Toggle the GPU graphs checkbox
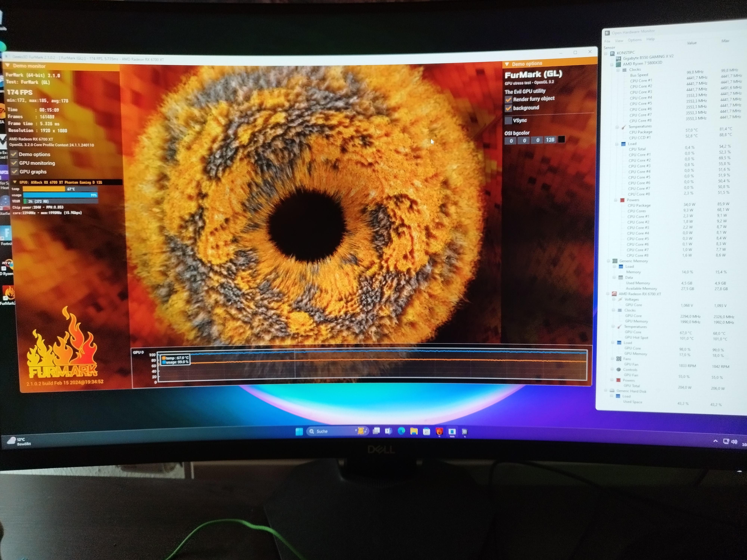The image size is (747, 560). (15, 172)
